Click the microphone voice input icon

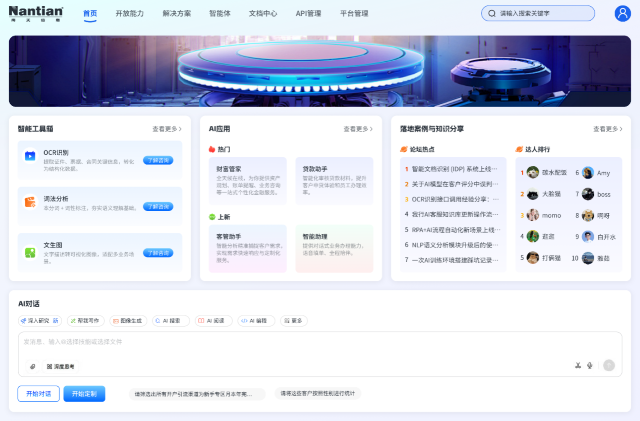tap(590, 366)
